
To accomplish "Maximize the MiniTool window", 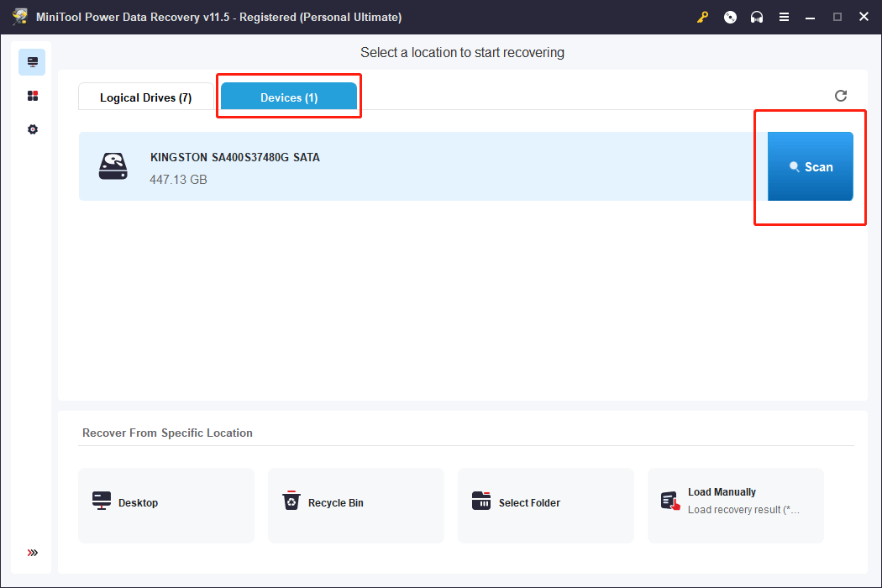I will (x=837, y=18).
